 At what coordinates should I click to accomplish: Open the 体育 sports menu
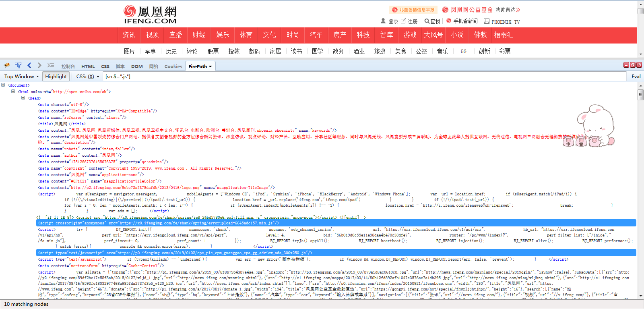click(x=246, y=35)
